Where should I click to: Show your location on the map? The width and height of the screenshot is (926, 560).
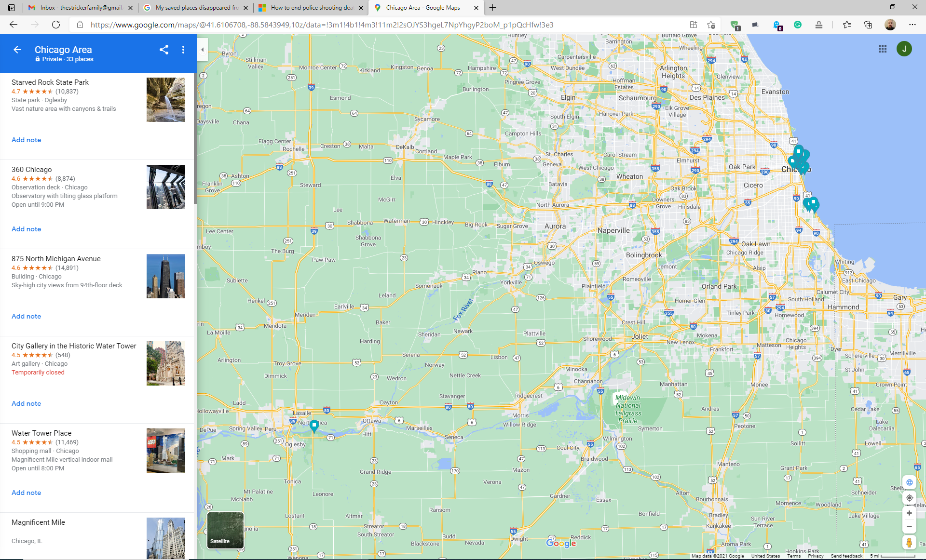[x=909, y=498]
